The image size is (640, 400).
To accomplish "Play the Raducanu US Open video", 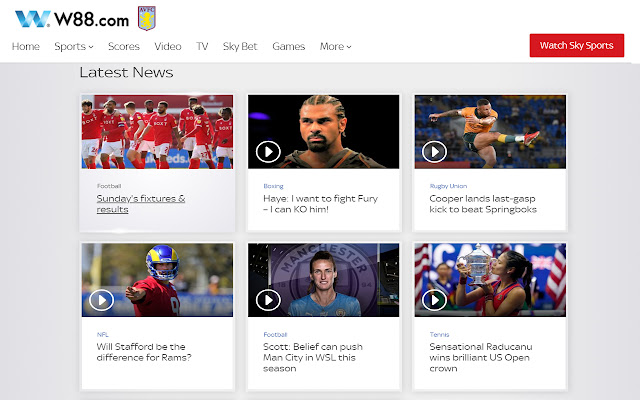I will pos(434,300).
